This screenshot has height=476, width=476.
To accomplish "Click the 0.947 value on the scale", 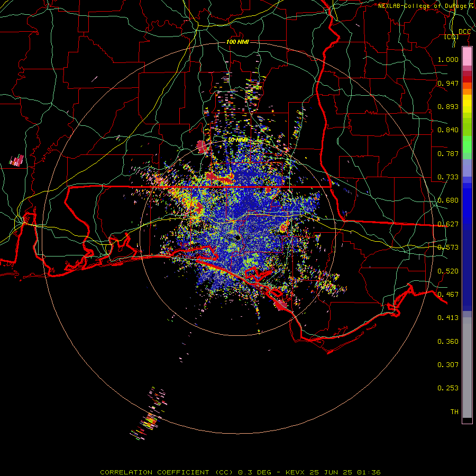I will (x=448, y=83).
